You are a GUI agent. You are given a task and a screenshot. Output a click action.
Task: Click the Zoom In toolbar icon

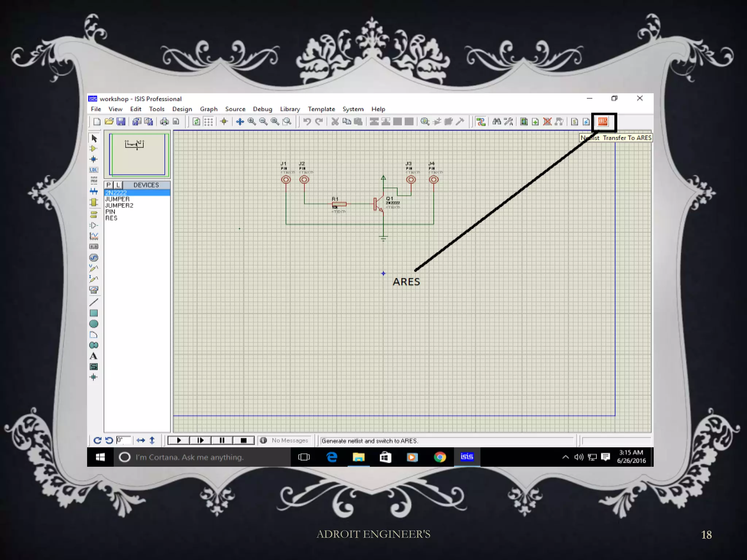[x=252, y=122]
